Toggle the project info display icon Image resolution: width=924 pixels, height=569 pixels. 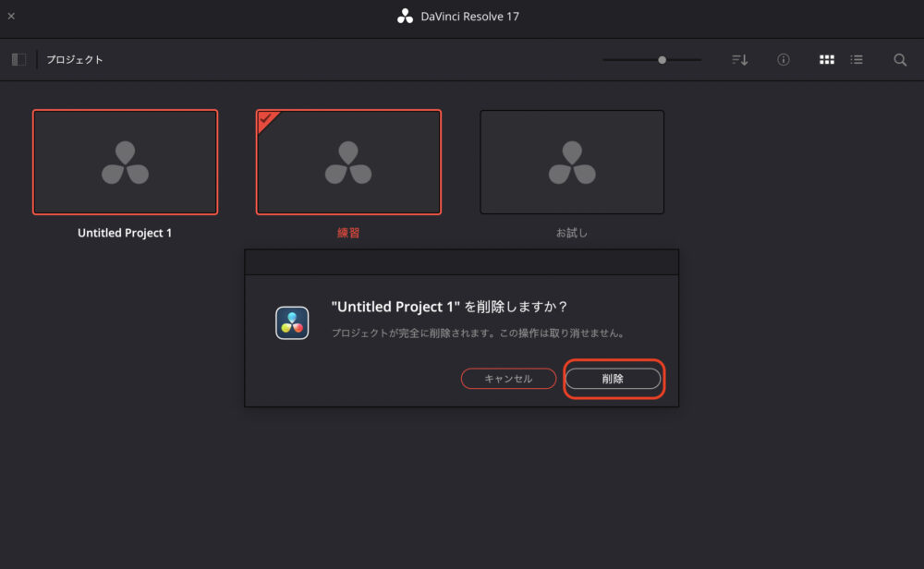click(x=784, y=60)
